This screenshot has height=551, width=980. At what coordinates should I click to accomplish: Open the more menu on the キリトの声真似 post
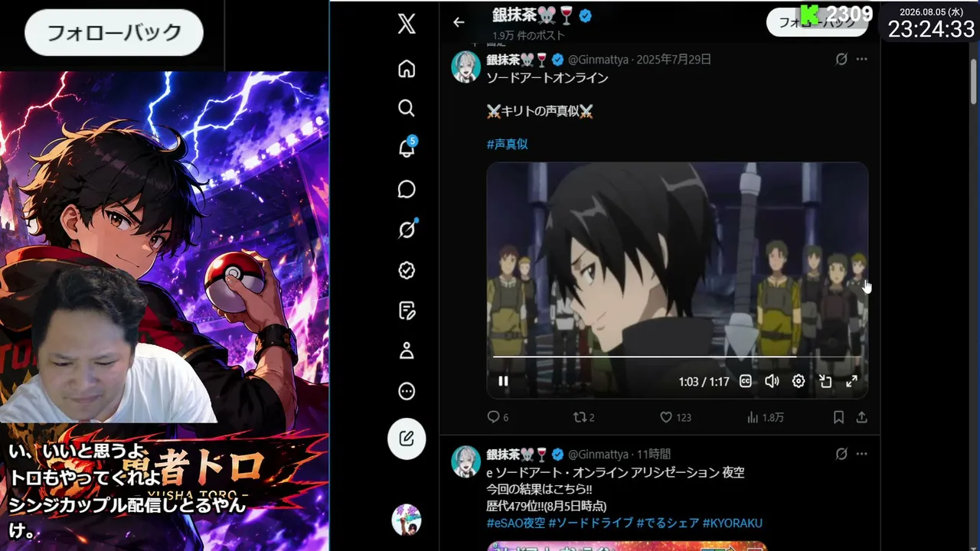pyautogui.click(x=862, y=59)
